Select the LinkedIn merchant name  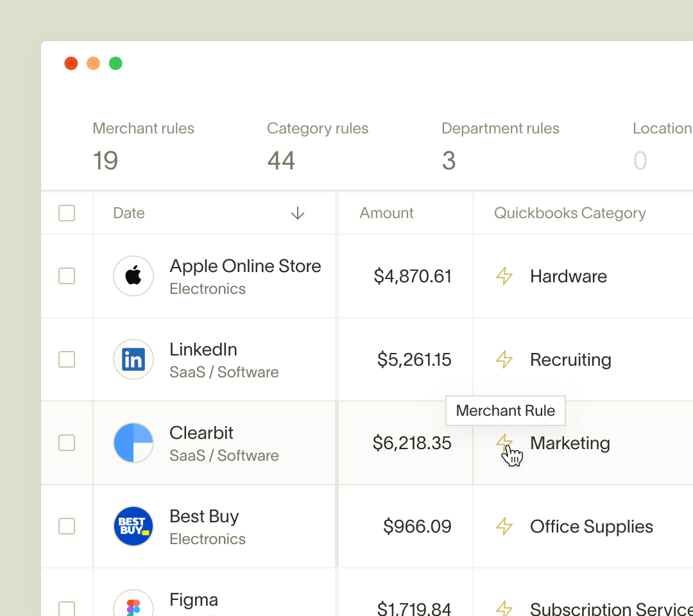click(203, 350)
